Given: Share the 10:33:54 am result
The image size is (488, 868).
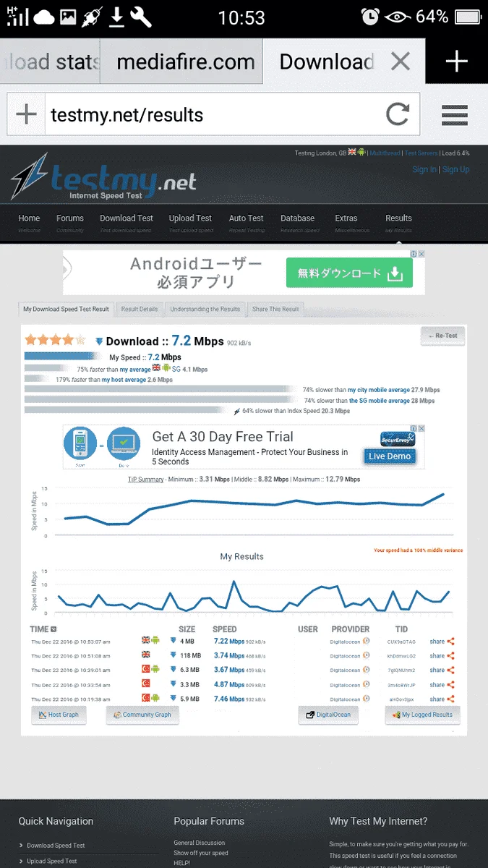Looking at the screenshot, I should point(442,685).
